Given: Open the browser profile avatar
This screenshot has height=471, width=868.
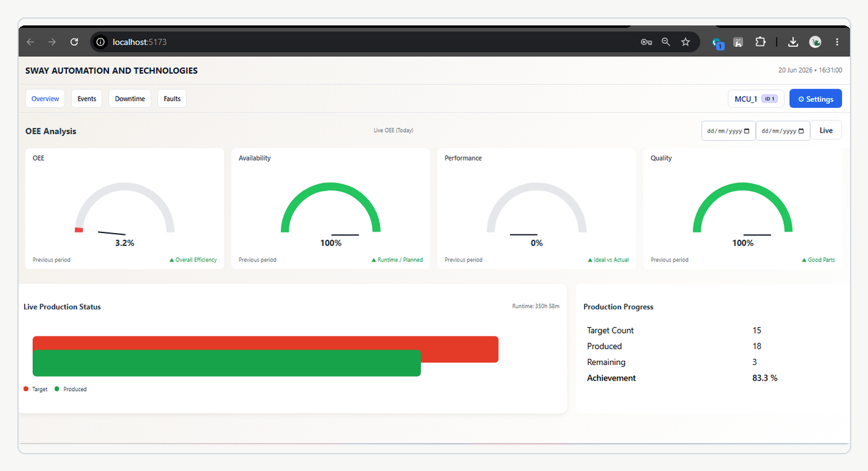Looking at the screenshot, I should [815, 42].
